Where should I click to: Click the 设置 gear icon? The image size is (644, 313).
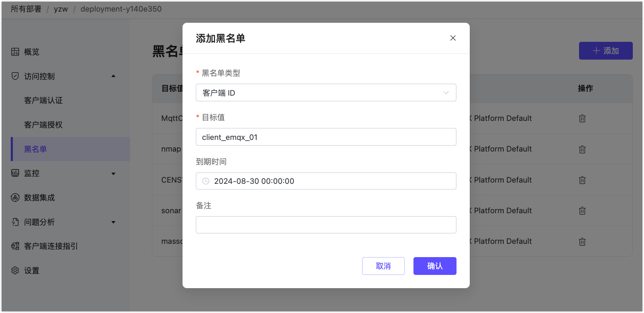click(x=15, y=270)
